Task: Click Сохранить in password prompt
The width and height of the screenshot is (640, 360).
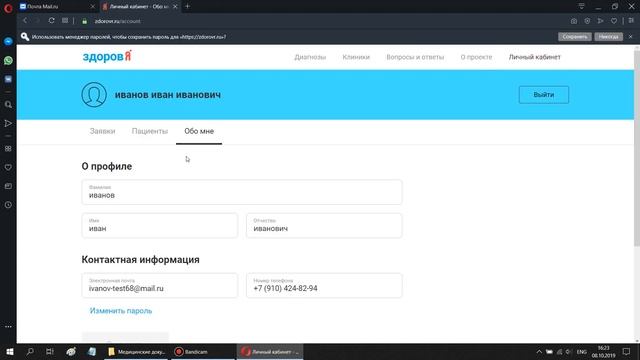Action: (575, 37)
